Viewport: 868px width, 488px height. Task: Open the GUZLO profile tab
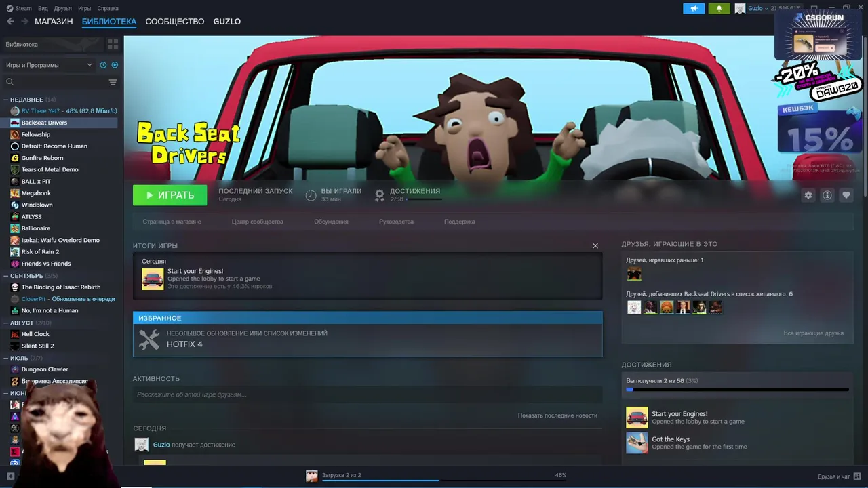(x=227, y=22)
